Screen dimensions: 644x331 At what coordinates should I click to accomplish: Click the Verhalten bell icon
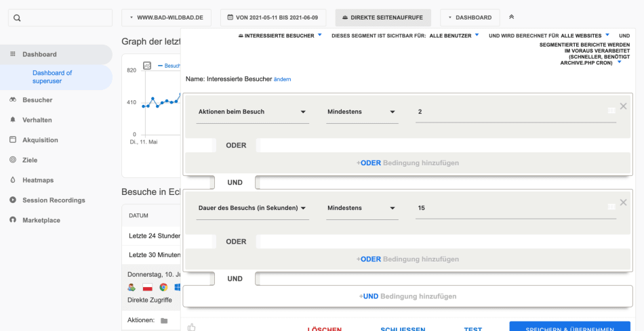[x=13, y=120]
